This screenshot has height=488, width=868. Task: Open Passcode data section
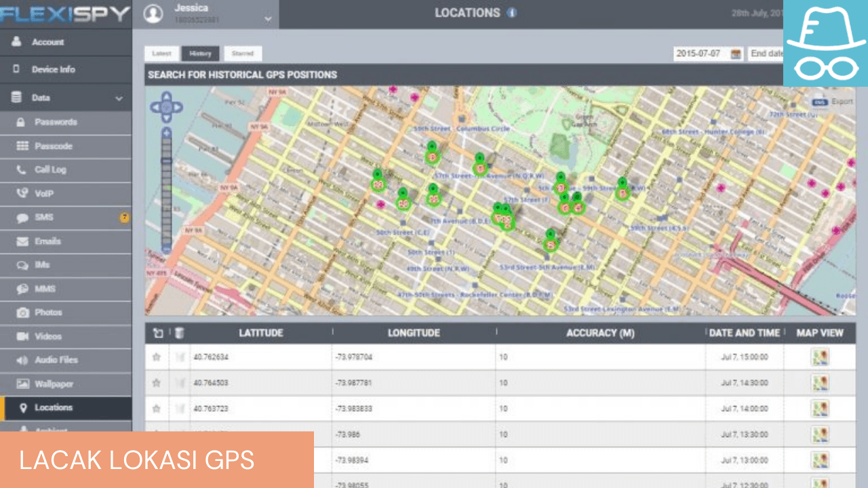(x=66, y=146)
